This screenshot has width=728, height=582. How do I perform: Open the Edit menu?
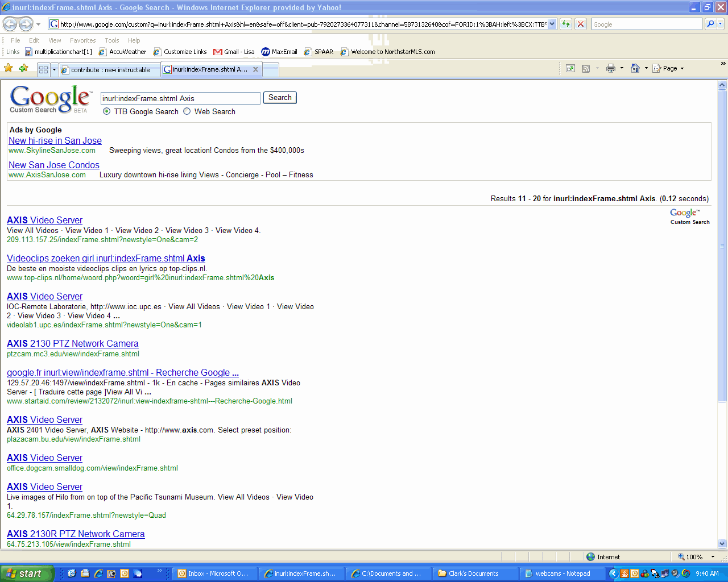click(x=34, y=40)
